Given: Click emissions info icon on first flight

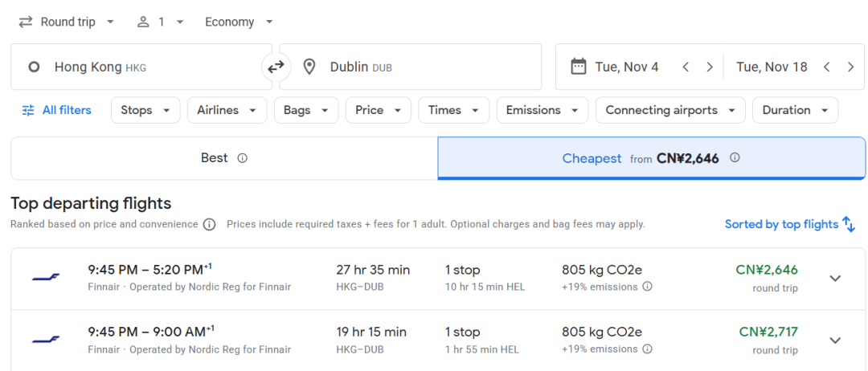Looking at the screenshot, I should coord(647,287).
